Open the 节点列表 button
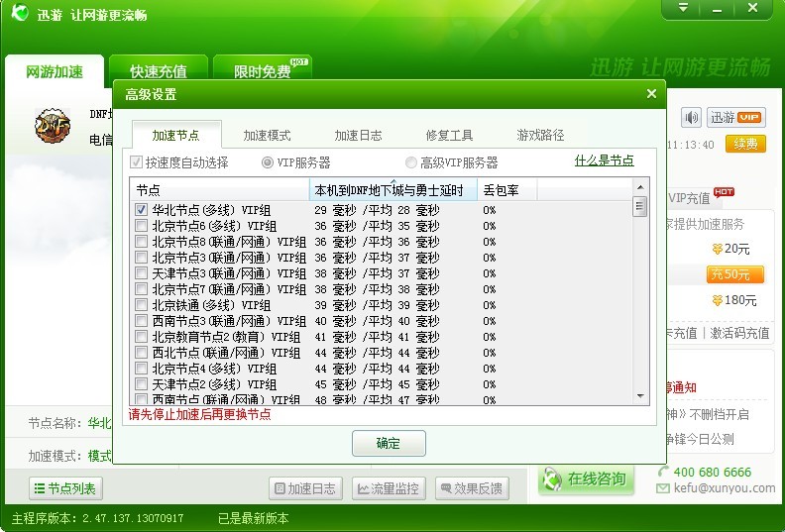This screenshot has width=785, height=532. tap(66, 488)
